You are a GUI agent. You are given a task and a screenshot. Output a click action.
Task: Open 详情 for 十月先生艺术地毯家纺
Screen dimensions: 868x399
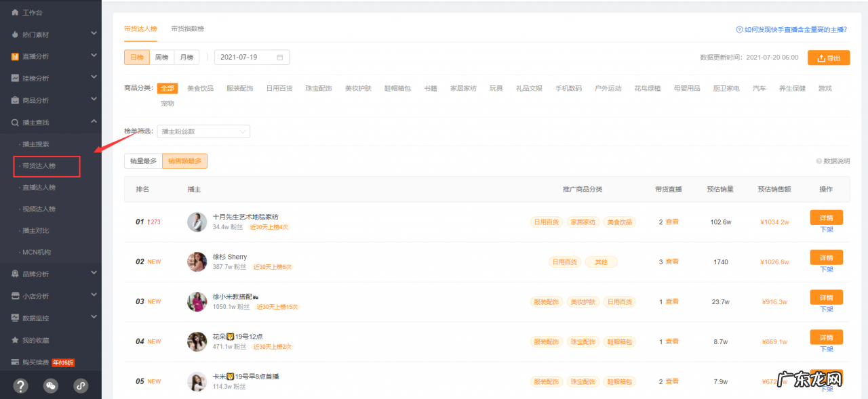point(825,217)
